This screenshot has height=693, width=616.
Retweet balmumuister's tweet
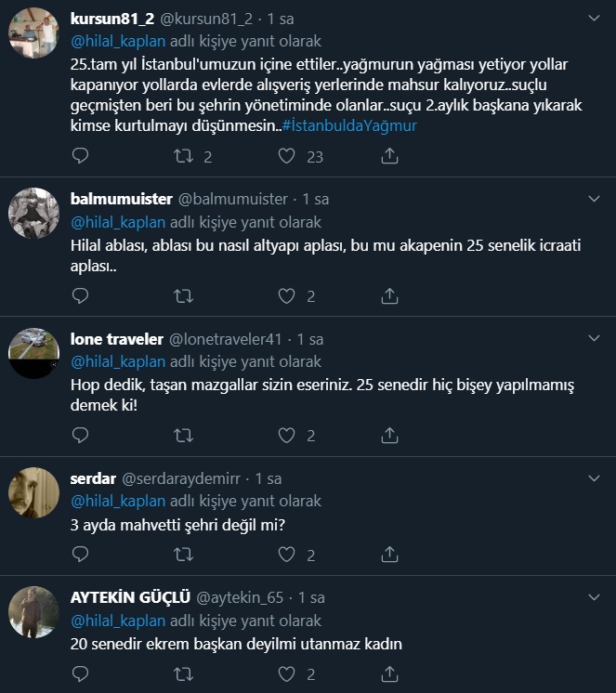click(184, 296)
